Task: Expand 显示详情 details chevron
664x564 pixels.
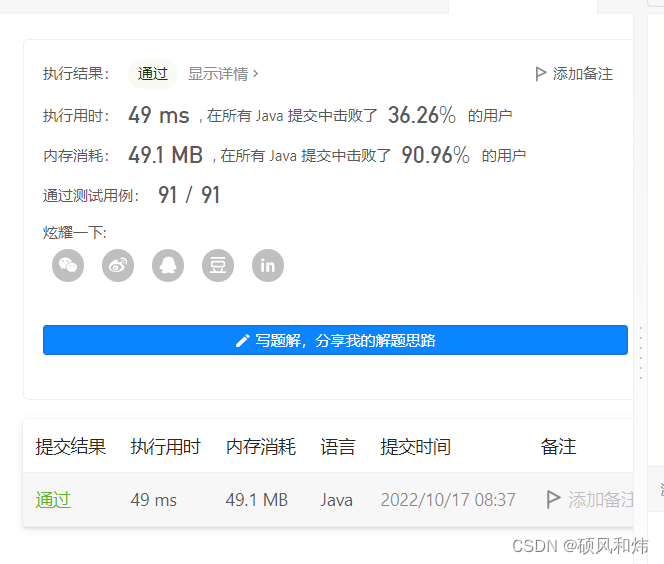Action: [x=255, y=74]
